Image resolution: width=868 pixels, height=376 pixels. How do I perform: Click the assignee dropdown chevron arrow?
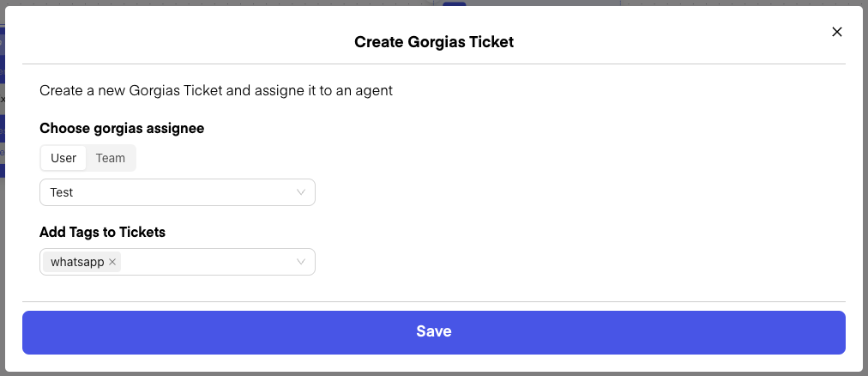coord(301,192)
